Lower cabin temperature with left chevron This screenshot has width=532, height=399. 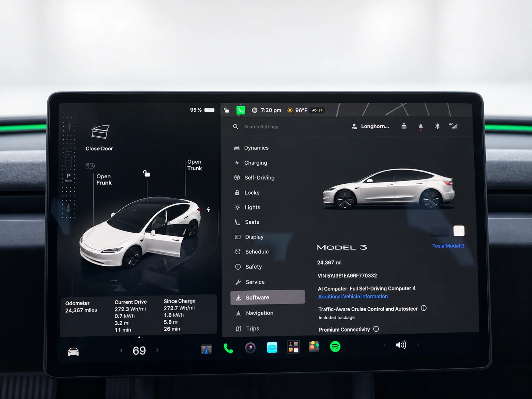[121, 351]
